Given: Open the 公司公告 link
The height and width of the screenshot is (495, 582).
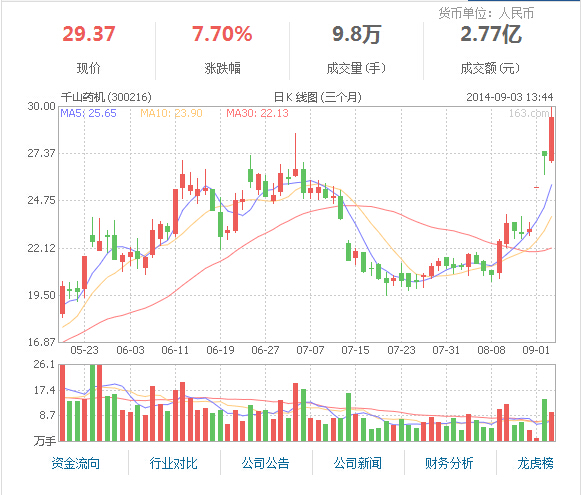Looking at the screenshot, I should click(x=265, y=463).
